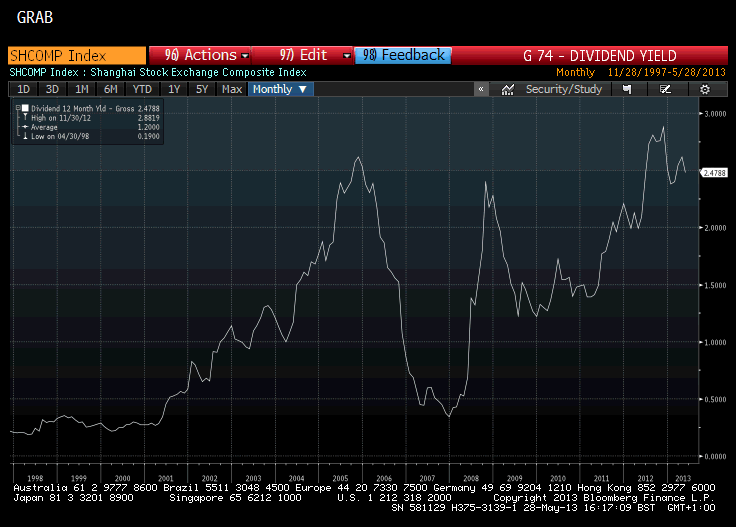This screenshot has width=736, height=527.
Task: Click the 2.4788 last value tag on axis
Action: [714, 173]
